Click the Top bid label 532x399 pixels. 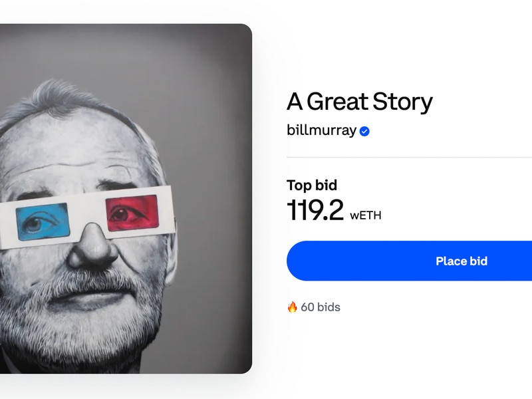tap(312, 186)
